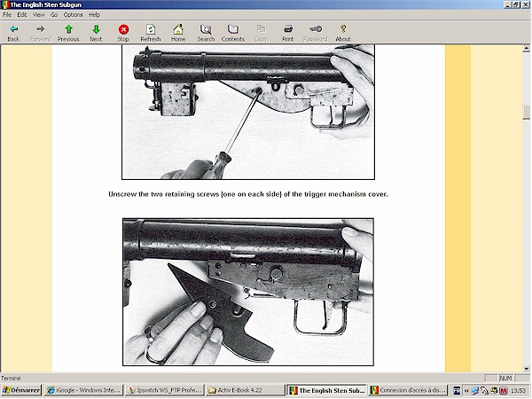
Task: Minimize the English Sten Subgun window
Action: point(508,4)
